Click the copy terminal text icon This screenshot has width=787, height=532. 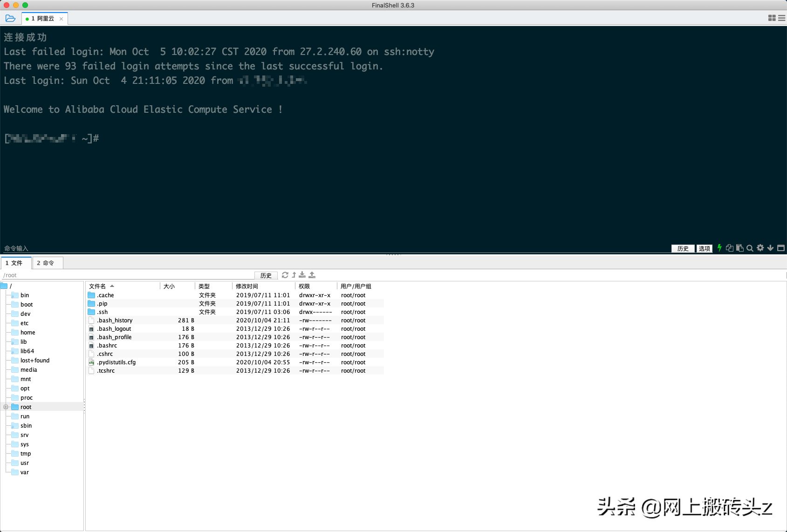pos(730,248)
